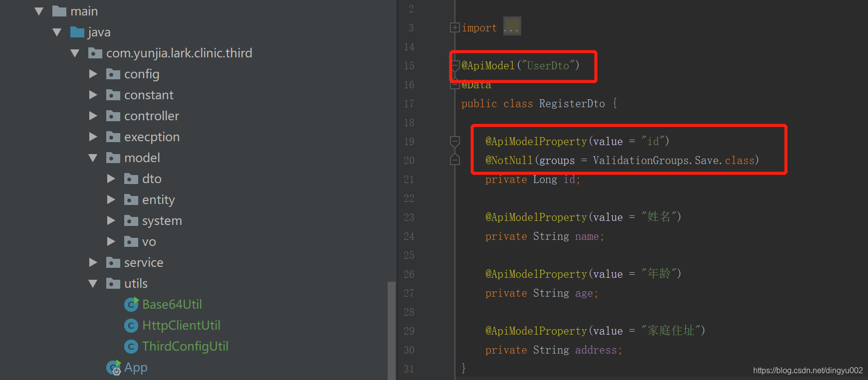Collapse the utils package arrow
This screenshot has height=380, width=868.
[x=93, y=283]
